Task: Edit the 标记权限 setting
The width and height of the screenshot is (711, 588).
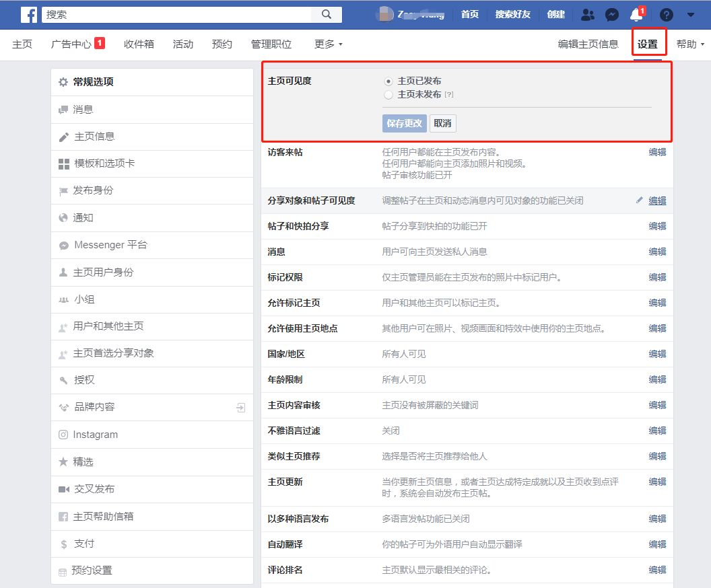Action: point(657,277)
